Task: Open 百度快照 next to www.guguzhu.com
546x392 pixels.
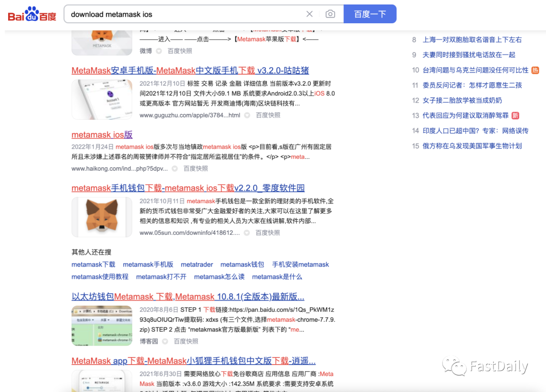Action: pyautogui.click(x=268, y=115)
